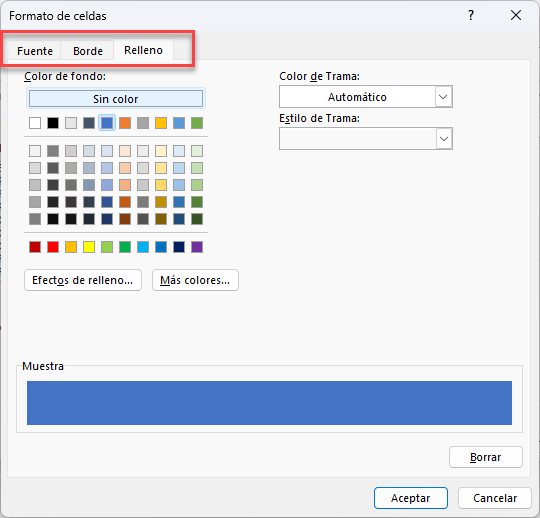Open the Color de Trama dropdown
The height and width of the screenshot is (518, 540).
click(x=443, y=97)
